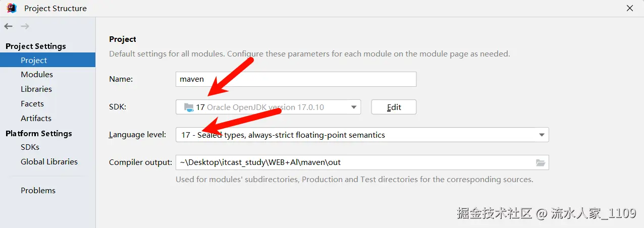Click the JDK folder icon in SDK field
Image resolution: width=644 pixels, height=228 pixels.
(189, 107)
